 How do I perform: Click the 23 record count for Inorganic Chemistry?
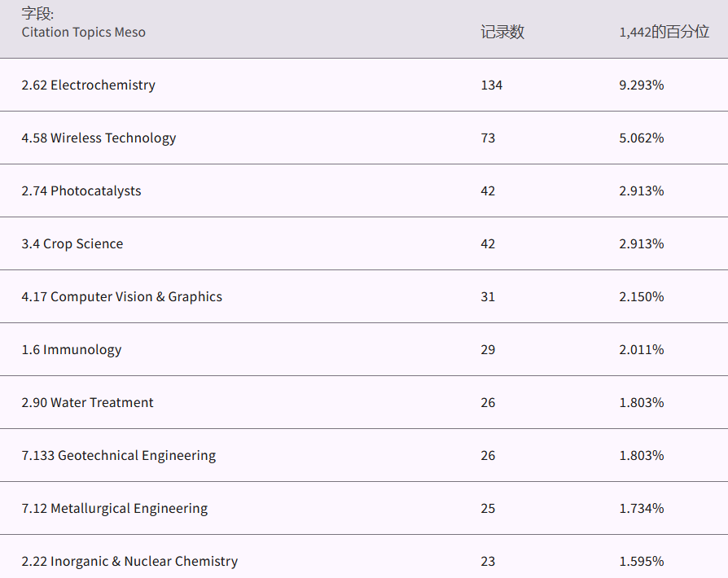(488, 562)
